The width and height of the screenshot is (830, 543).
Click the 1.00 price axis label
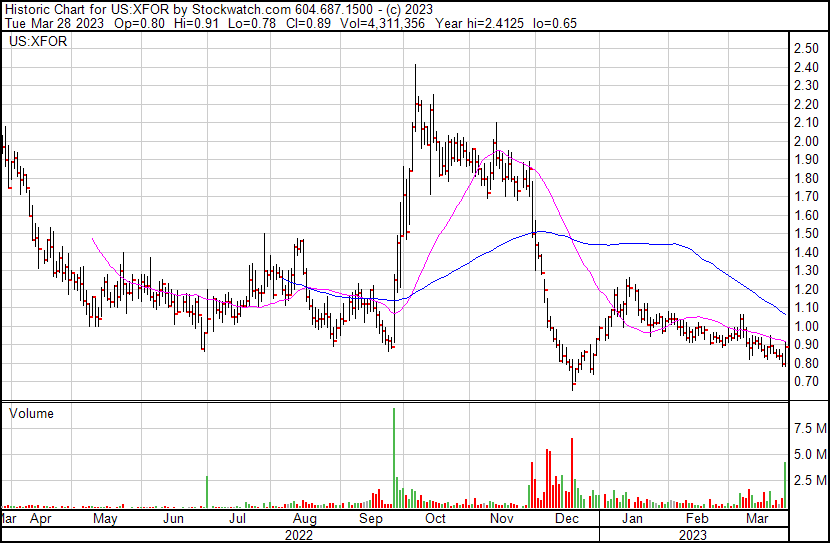tap(806, 326)
